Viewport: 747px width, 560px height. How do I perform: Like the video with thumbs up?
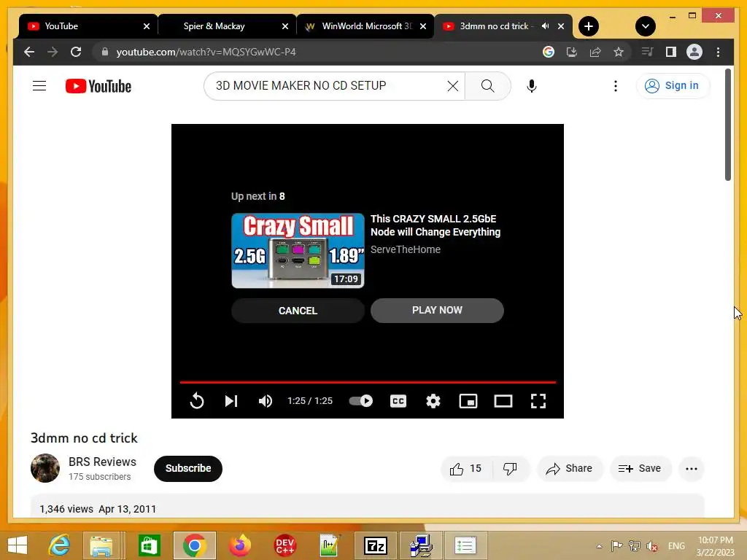[x=466, y=469]
